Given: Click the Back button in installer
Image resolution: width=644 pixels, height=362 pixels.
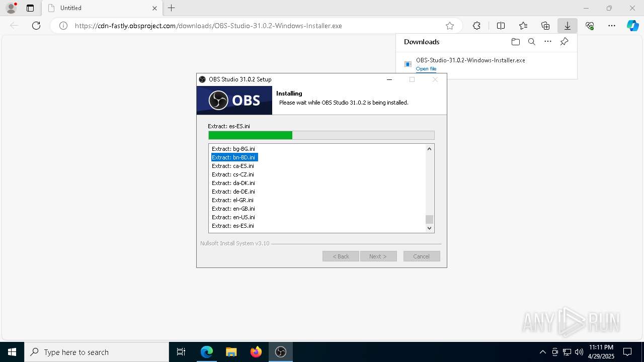Looking at the screenshot, I should point(341,256).
